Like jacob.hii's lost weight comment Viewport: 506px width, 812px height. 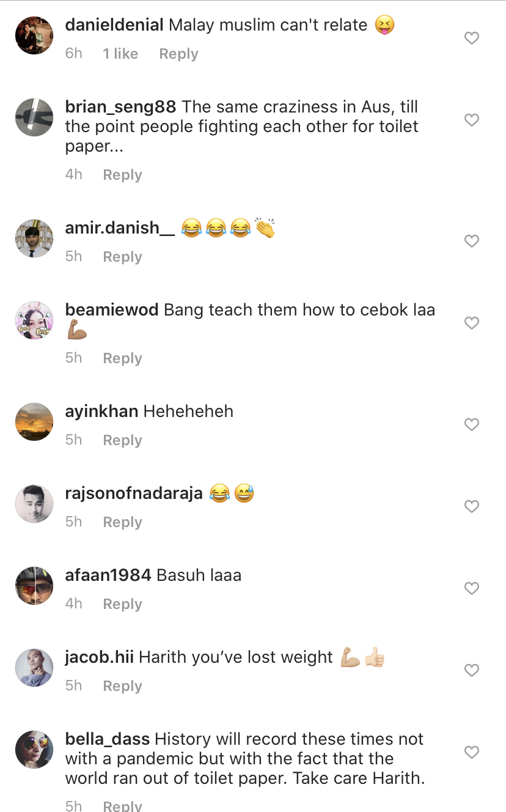click(471, 670)
